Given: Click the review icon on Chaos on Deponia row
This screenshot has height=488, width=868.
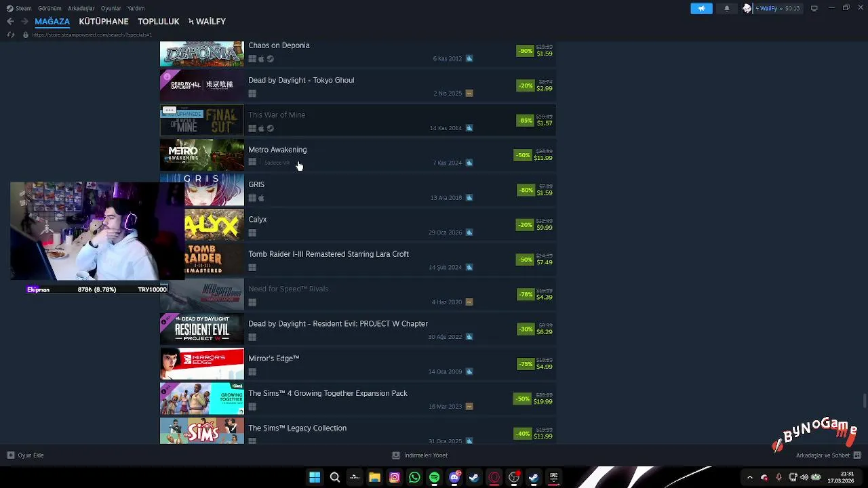Looking at the screenshot, I should (469, 58).
